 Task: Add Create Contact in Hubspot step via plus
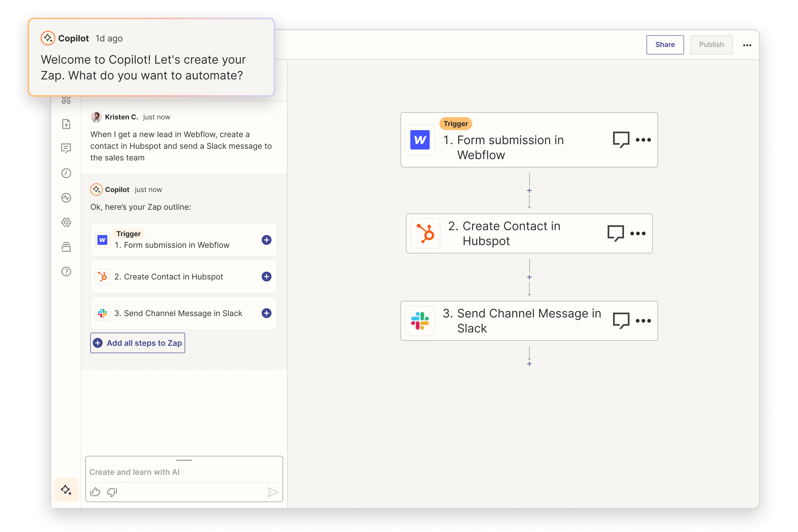(266, 277)
